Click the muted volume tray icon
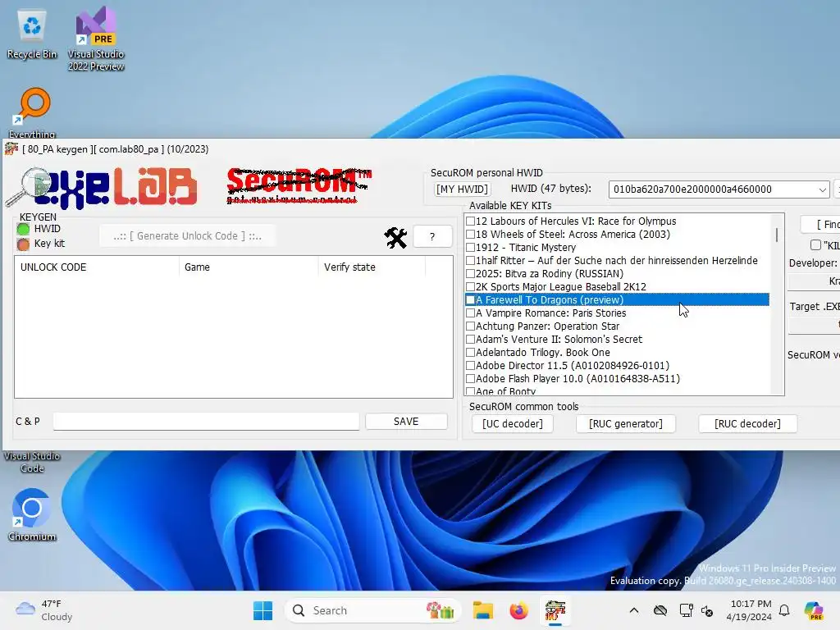Viewport: 840px width, 630px height. point(707,610)
